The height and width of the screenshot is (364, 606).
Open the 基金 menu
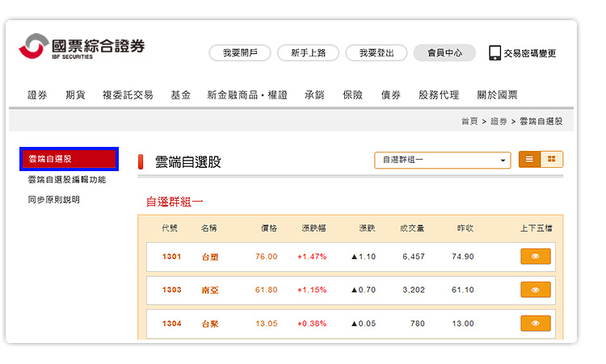coord(181,95)
